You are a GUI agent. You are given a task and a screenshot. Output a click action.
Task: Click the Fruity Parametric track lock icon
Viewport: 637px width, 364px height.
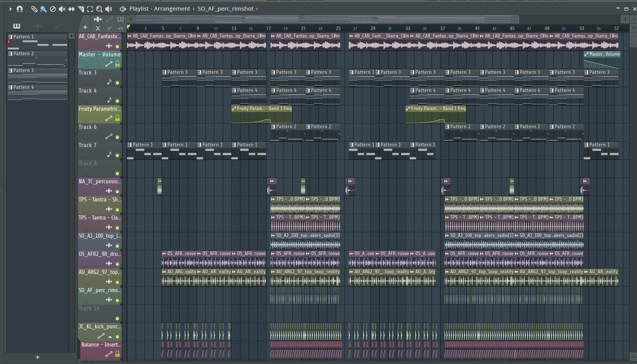[x=117, y=118]
